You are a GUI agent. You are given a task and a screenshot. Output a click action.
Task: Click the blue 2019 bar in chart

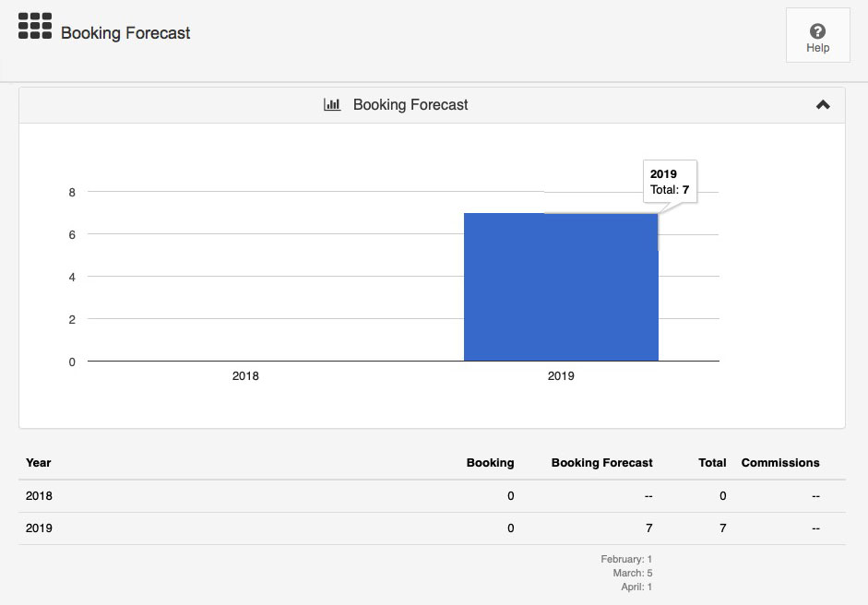[561, 287]
